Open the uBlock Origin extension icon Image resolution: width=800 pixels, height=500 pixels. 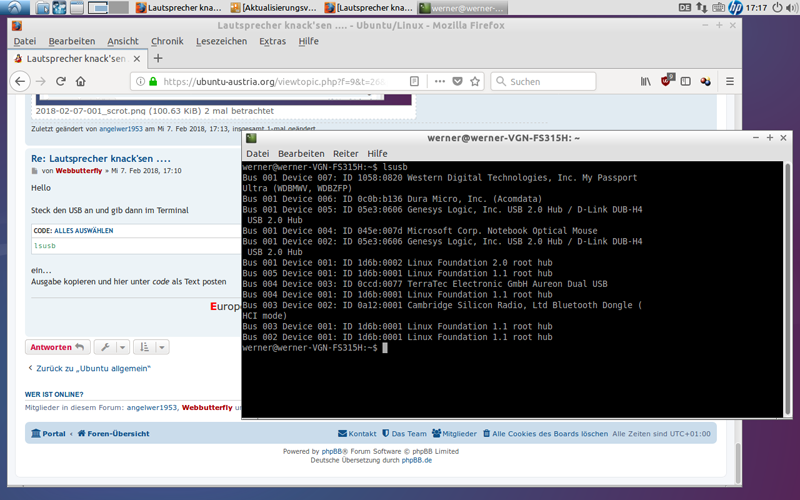[x=666, y=82]
